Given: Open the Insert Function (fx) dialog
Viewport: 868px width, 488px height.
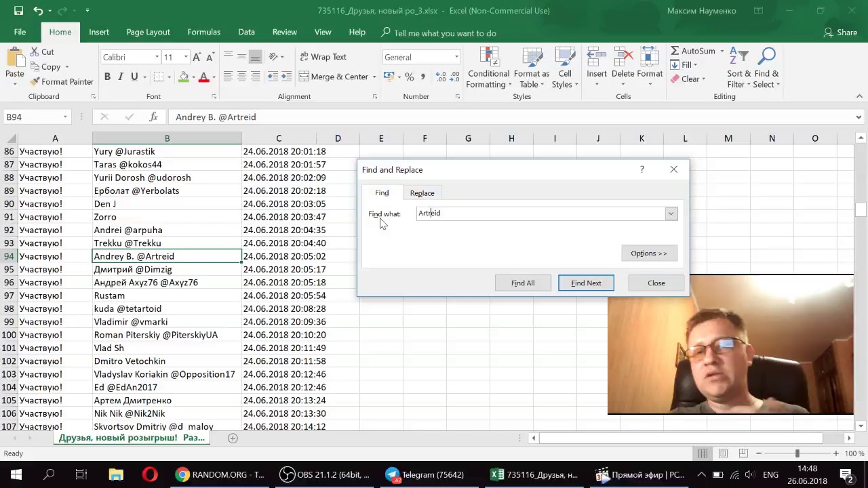Looking at the screenshot, I should (x=153, y=117).
